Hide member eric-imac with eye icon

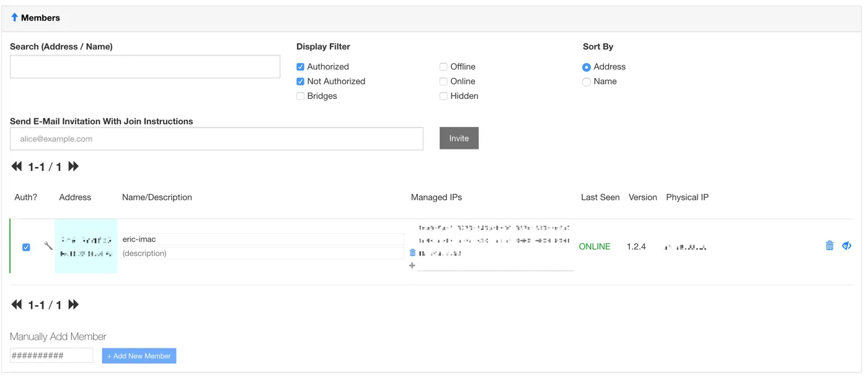[x=847, y=246]
